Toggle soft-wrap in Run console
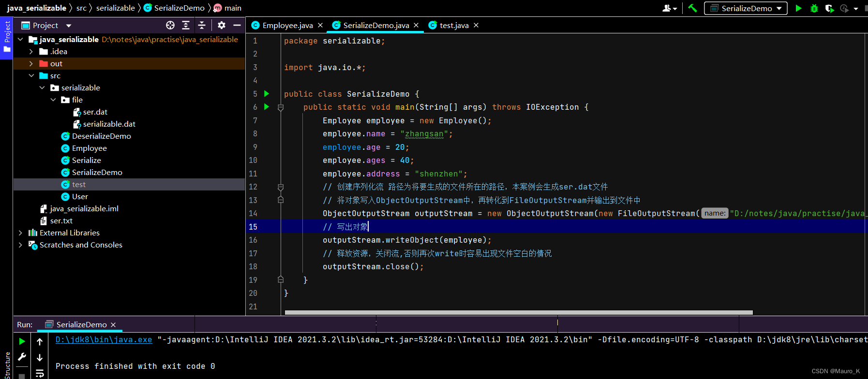Screen dimensions: 868x379 (x=40, y=373)
